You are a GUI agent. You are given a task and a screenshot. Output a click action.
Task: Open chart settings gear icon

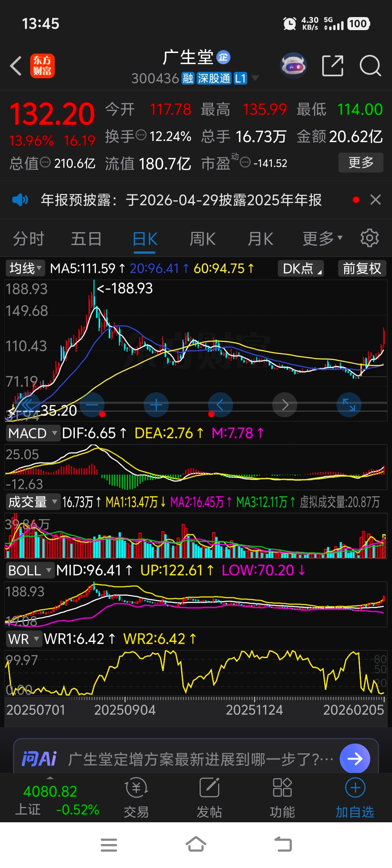(x=369, y=238)
